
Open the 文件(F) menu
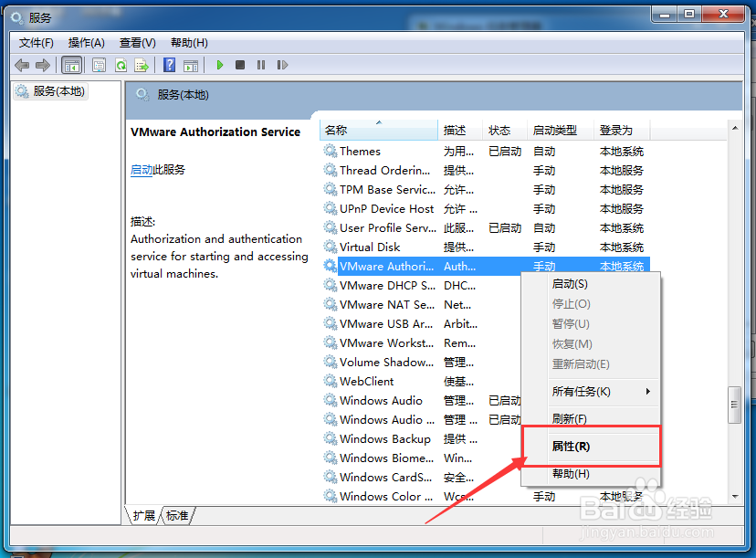[36, 42]
